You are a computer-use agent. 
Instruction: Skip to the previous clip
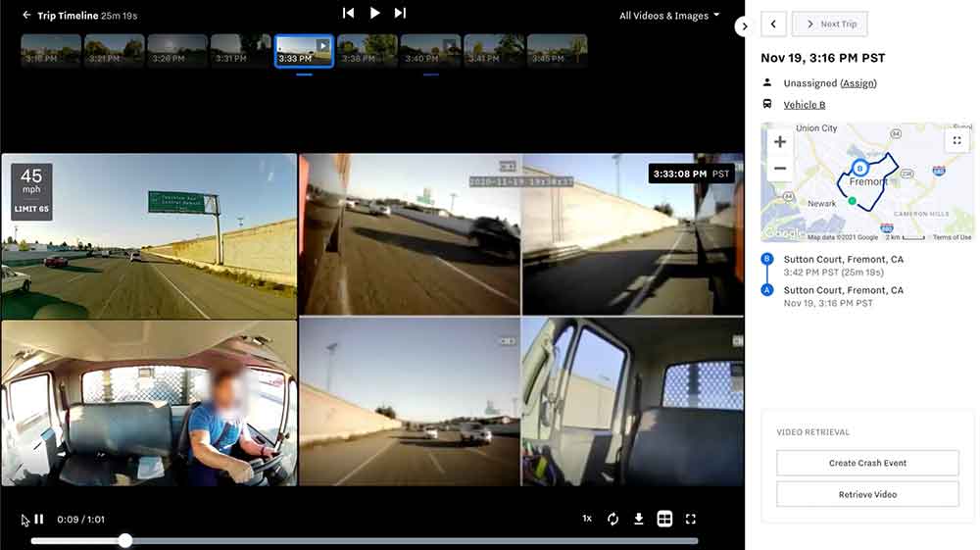tap(348, 13)
